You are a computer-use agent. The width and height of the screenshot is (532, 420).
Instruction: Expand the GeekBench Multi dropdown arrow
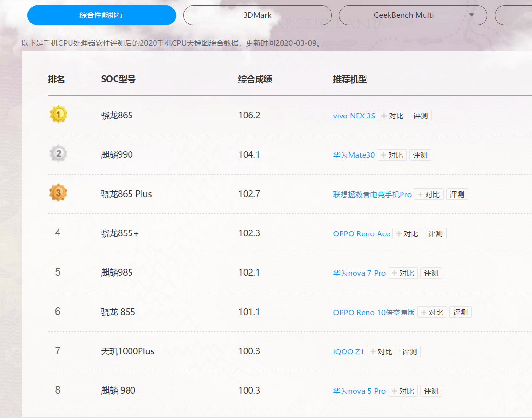point(471,15)
